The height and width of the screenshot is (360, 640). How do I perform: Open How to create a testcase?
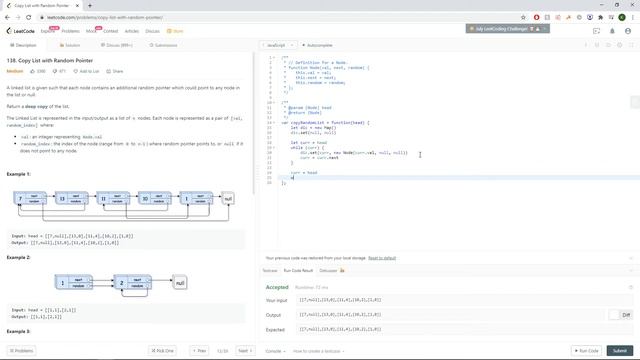coord(318,351)
